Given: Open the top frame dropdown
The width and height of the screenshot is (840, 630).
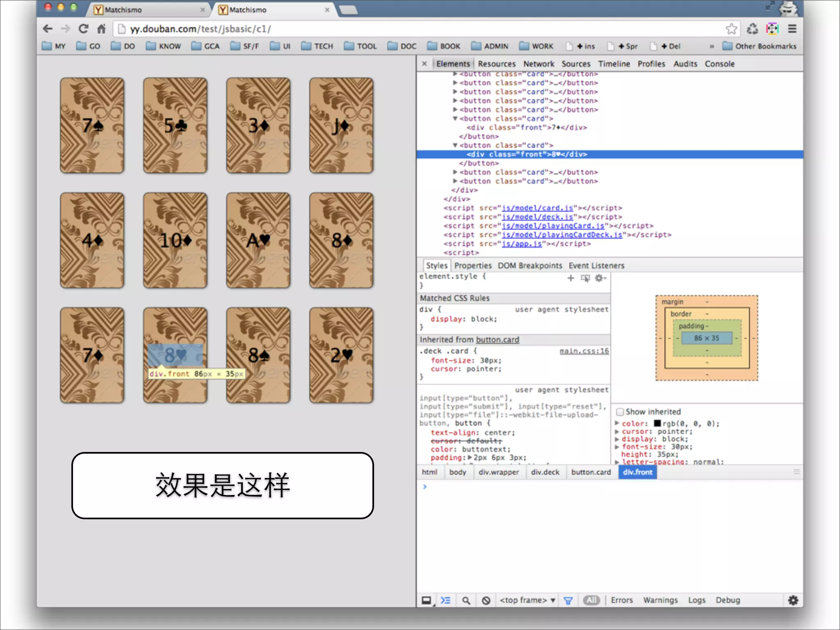Looking at the screenshot, I should pos(527,600).
